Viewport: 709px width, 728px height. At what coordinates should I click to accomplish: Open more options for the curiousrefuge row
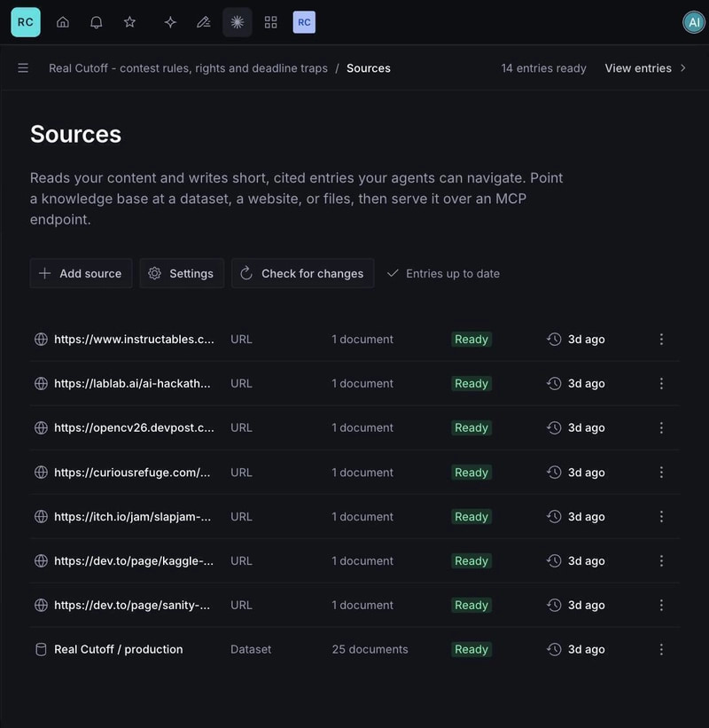click(661, 472)
